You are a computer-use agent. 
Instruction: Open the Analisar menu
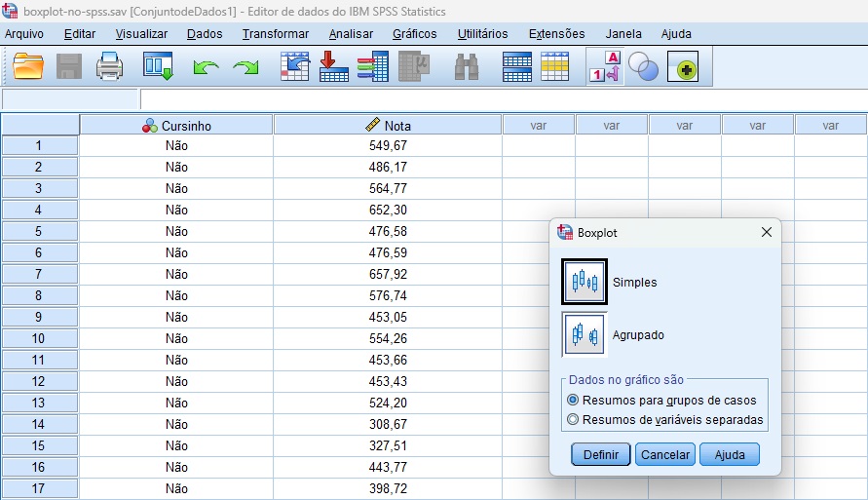351,34
